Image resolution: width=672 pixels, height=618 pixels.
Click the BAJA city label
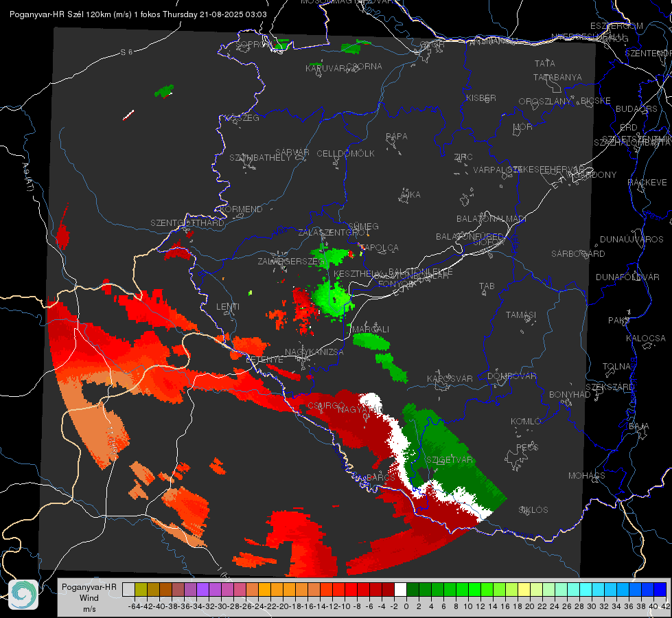pyautogui.click(x=639, y=426)
